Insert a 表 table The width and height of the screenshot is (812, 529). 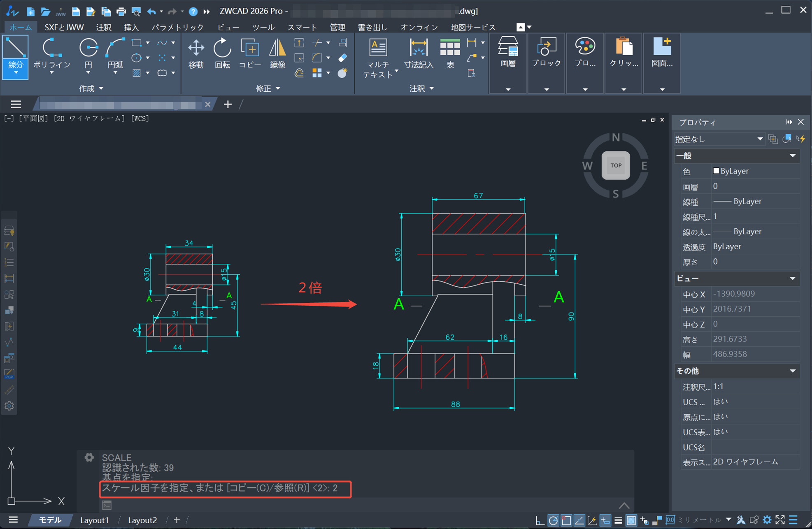(x=450, y=53)
